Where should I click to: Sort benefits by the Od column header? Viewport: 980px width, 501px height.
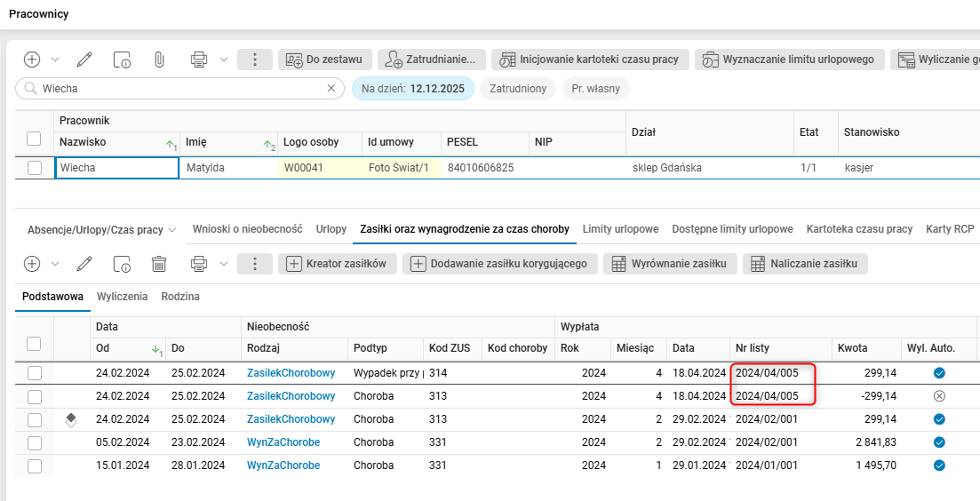(128, 348)
